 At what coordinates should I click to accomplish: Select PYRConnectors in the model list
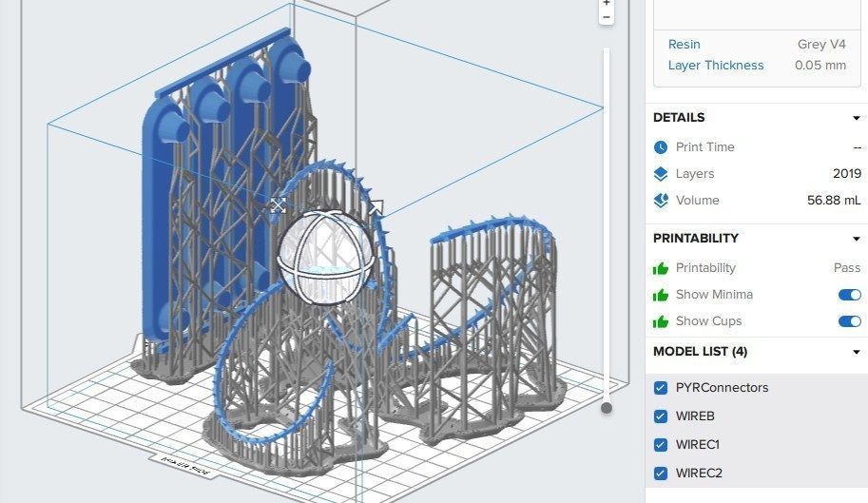click(x=722, y=388)
